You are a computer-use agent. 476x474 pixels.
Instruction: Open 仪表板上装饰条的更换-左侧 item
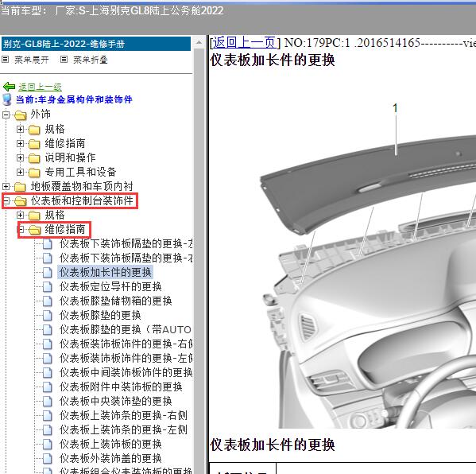[x=123, y=429]
